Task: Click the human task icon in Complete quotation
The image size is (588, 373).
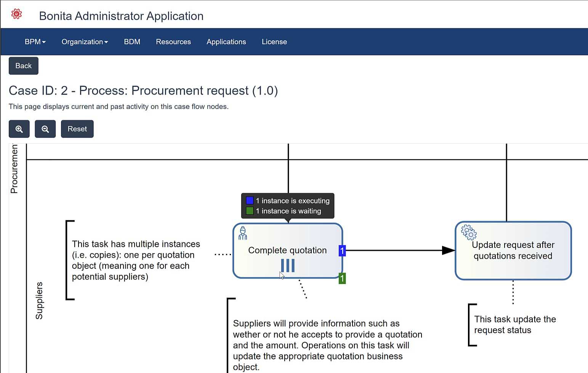Action: [x=243, y=233]
